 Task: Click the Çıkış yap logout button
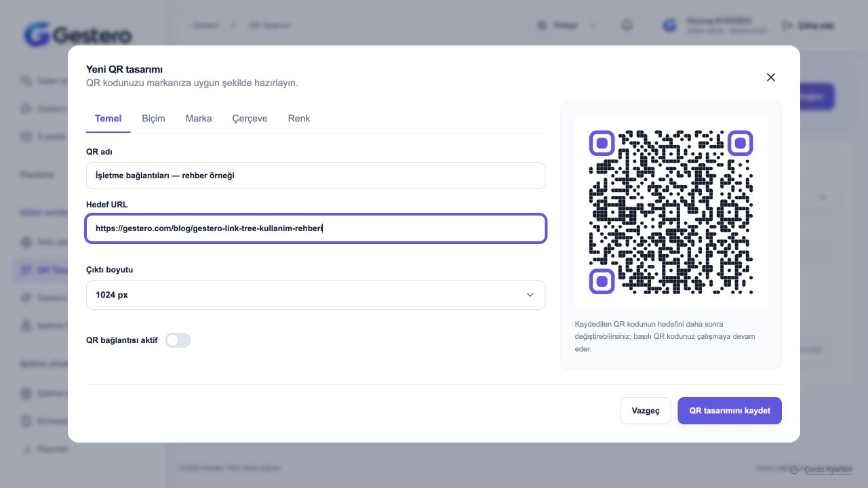coord(808,25)
